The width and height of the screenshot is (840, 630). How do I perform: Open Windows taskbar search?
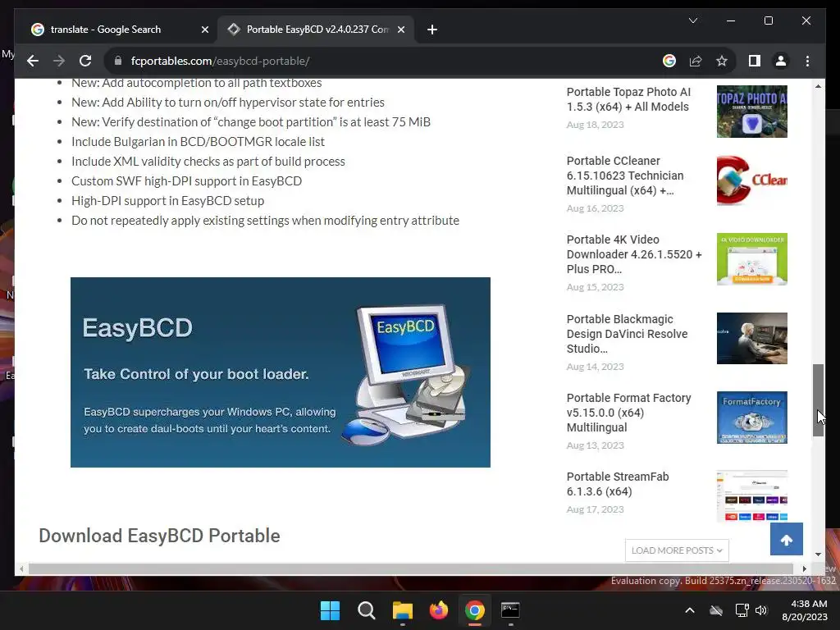click(x=367, y=610)
